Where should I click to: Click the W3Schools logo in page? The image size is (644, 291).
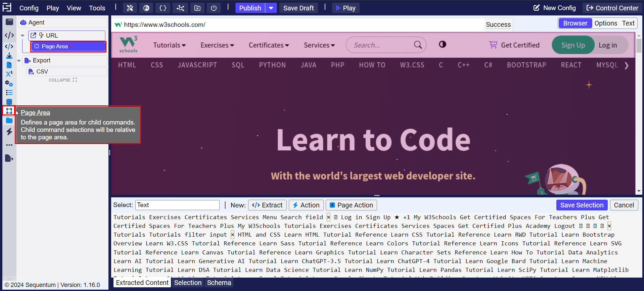[x=128, y=45]
